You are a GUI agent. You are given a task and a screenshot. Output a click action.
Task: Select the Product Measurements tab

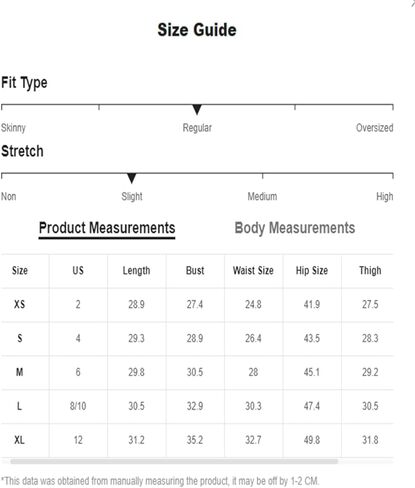click(107, 229)
